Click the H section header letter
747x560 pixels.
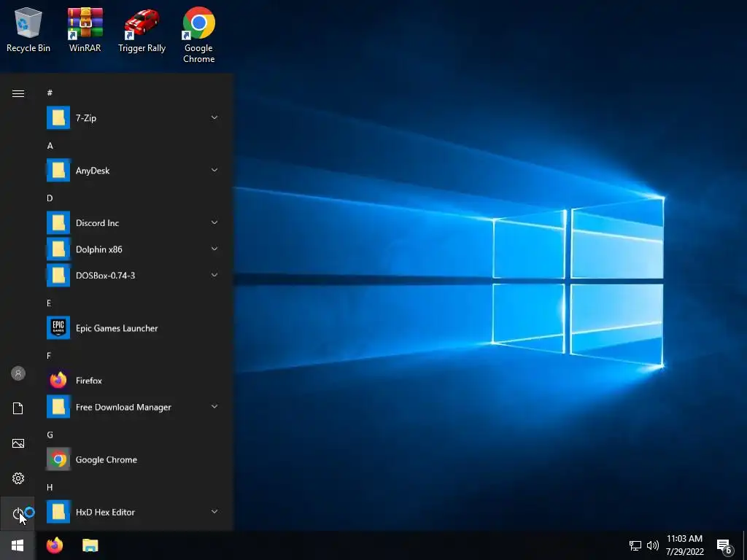click(x=50, y=487)
